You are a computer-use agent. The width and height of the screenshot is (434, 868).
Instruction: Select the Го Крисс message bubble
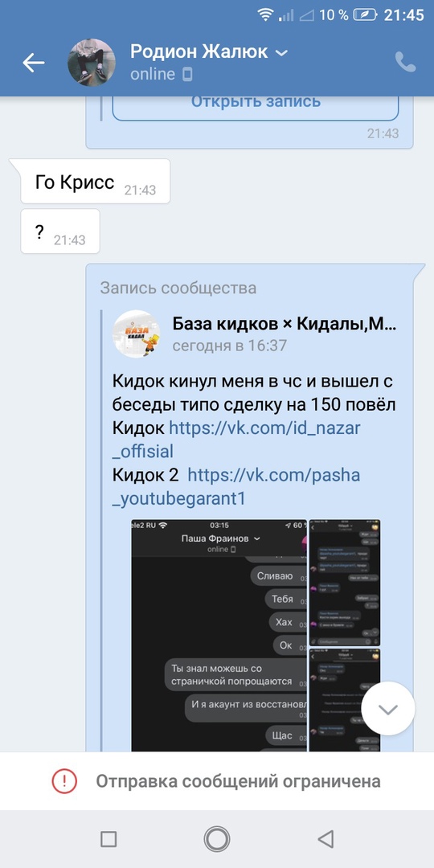click(x=95, y=182)
